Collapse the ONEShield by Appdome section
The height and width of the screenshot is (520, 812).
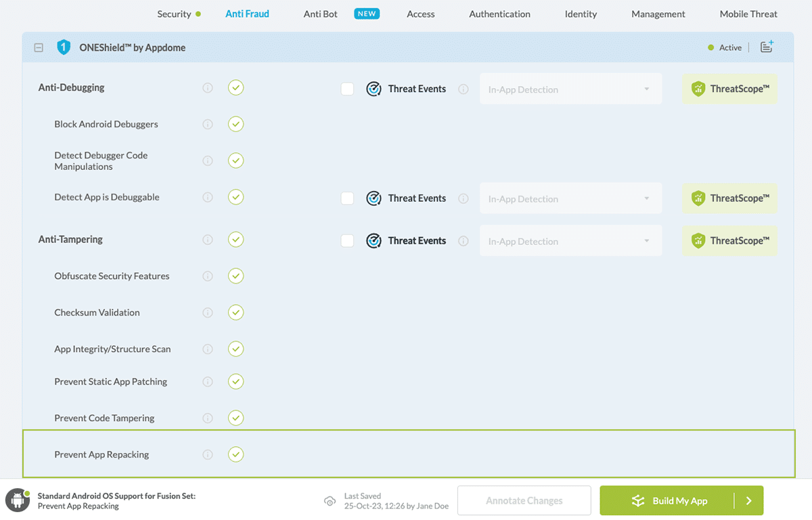[x=39, y=48]
